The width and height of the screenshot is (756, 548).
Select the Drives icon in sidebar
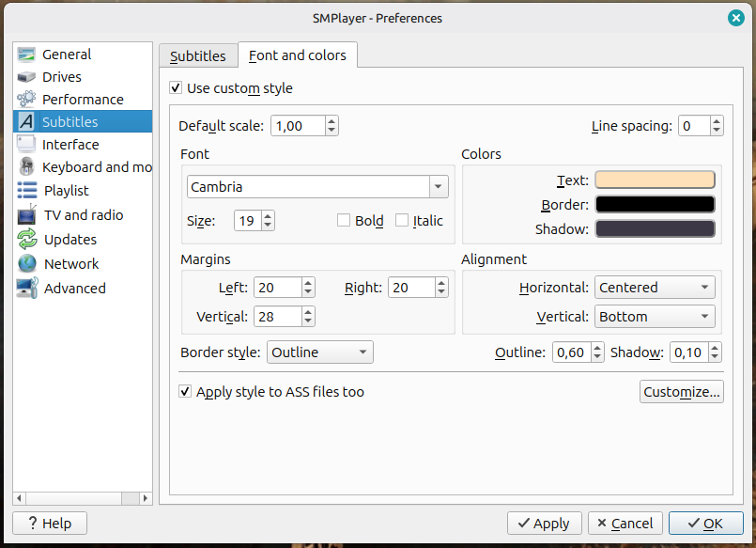click(26, 77)
